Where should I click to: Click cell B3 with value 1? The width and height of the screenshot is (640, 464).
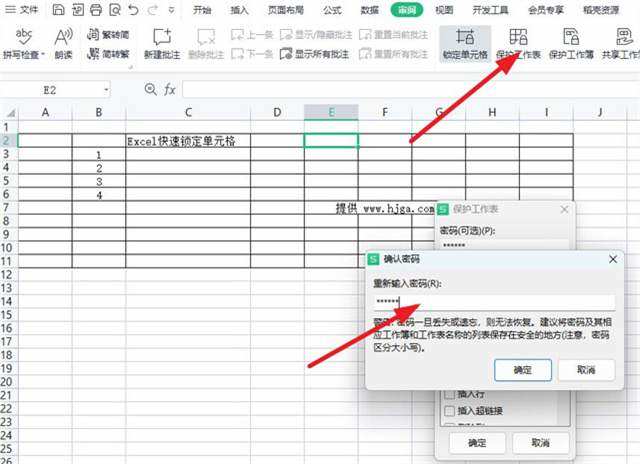(x=99, y=154)
